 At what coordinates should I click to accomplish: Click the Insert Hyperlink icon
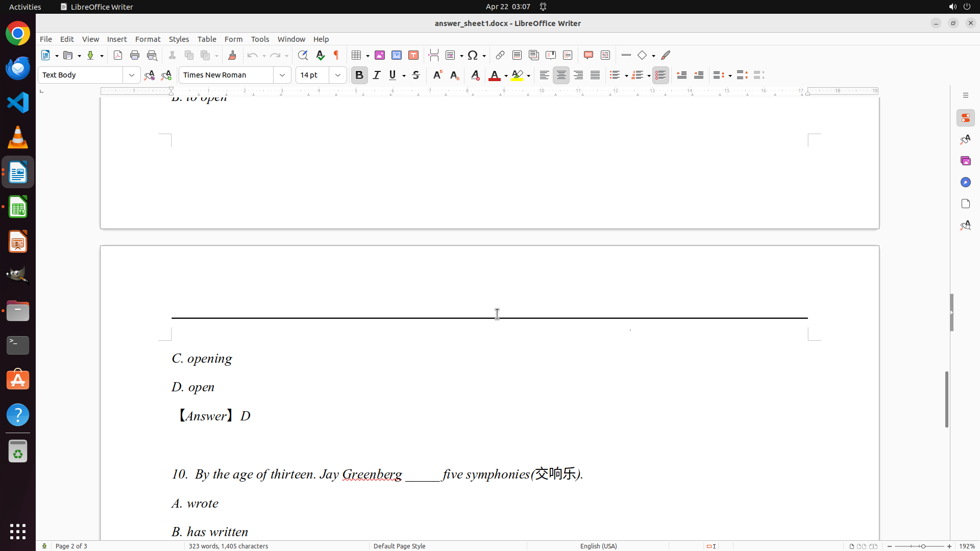pos(500,55)
